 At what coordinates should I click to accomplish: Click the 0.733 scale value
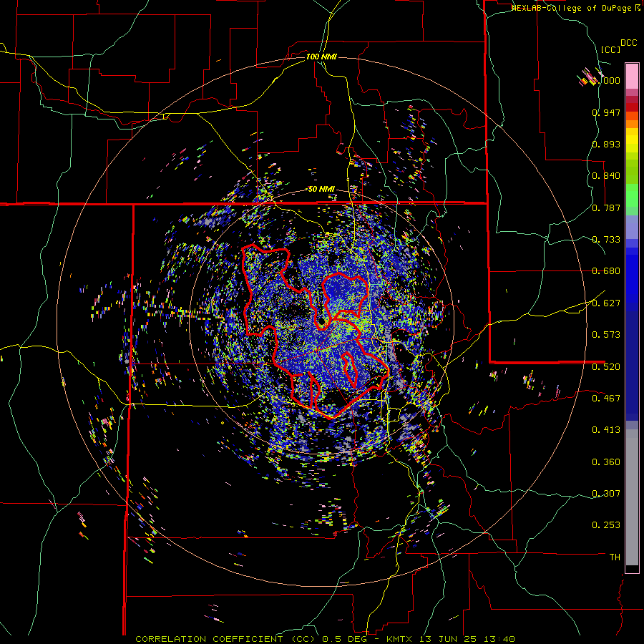coord(606,240)
